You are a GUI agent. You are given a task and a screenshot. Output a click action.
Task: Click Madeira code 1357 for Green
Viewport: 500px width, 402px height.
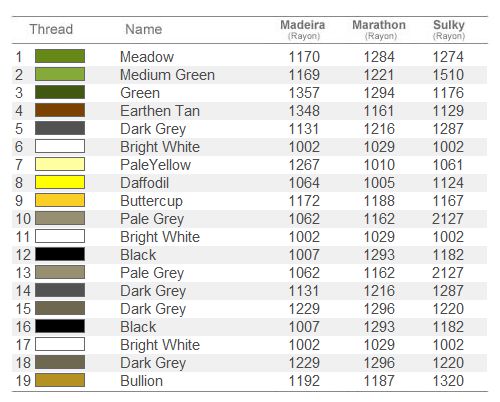click(304, 93)
